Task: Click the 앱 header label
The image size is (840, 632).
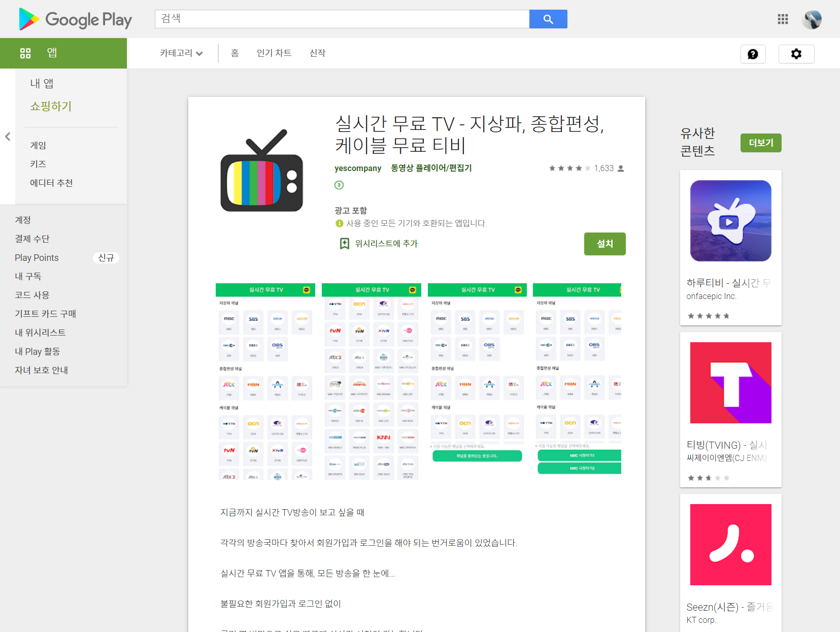Action: [x=52, y=53]
